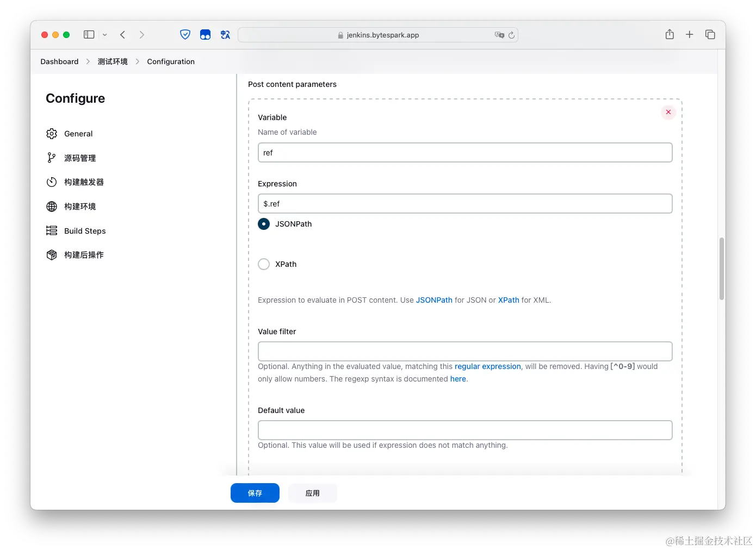Click the General gear icon
Image resolution: width=756 pixels, height=550 pixels.
[52, 134]
